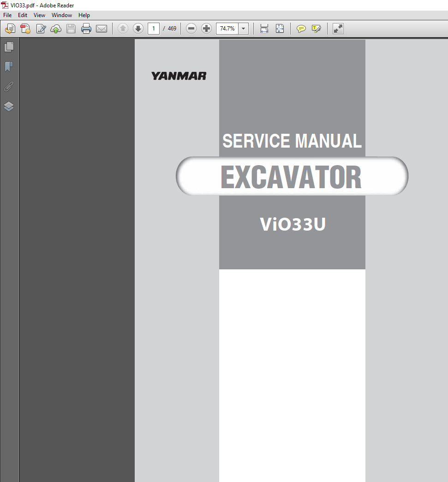Click the total page count 469 text
448x482 pixels.
tap(172, 29)
